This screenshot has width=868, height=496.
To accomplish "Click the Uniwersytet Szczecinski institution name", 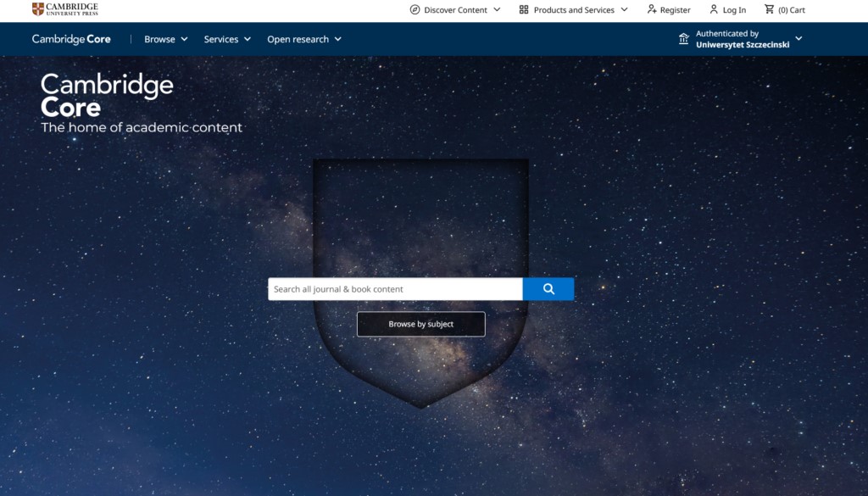I will tap(742, 45).
